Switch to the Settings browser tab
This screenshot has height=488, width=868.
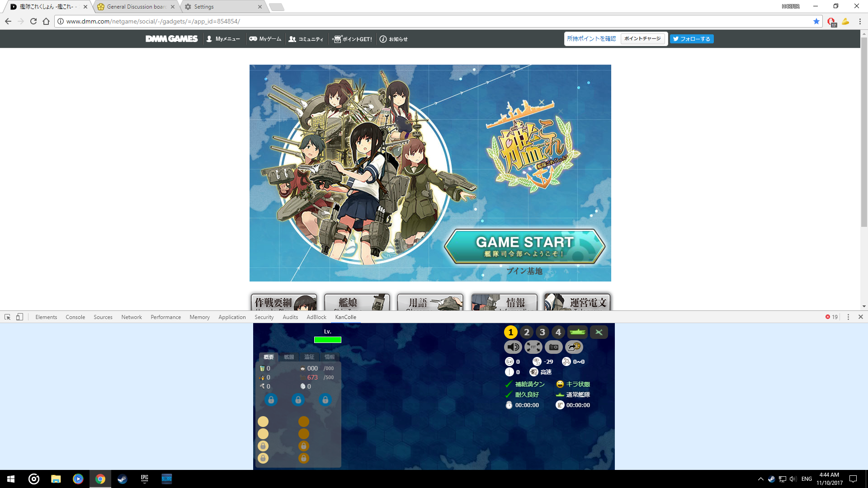coord(223,7)
